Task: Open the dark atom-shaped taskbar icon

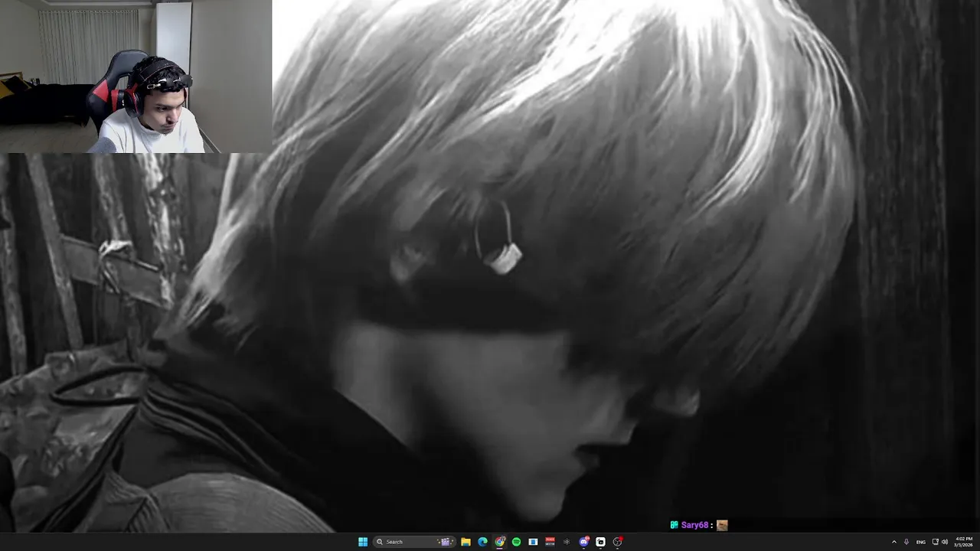Action: pos(567,542)
